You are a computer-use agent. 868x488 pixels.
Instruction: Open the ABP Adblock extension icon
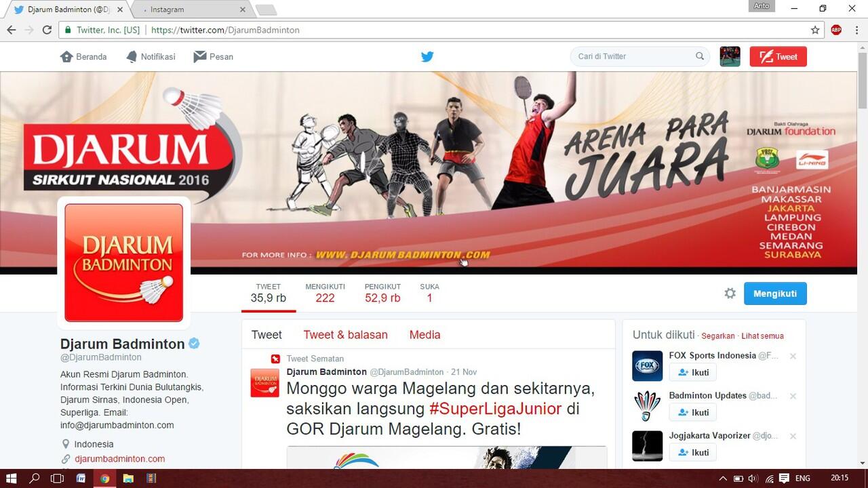836,30
